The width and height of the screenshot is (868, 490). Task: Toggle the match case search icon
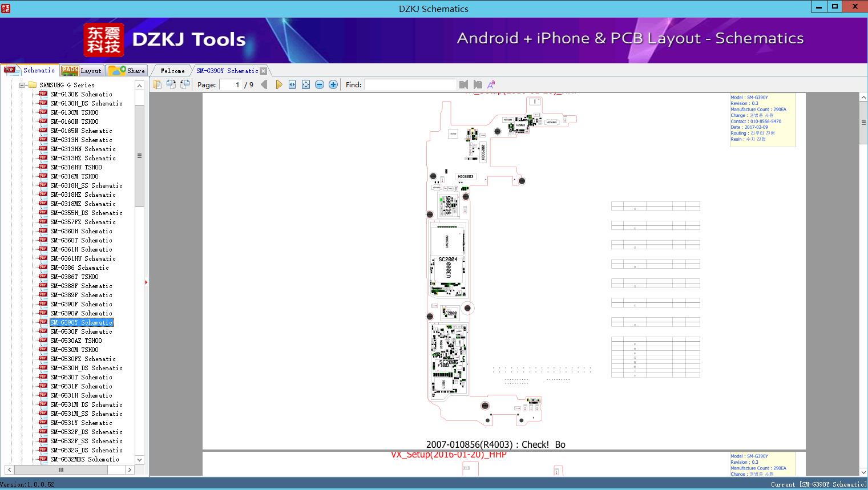pyautogui.click(x=491, y=84)
